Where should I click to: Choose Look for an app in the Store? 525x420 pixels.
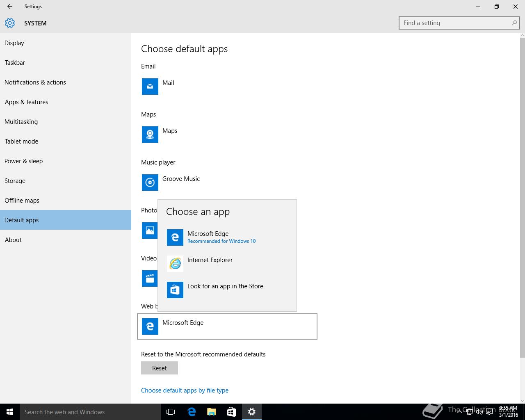[x=225, y=286]
